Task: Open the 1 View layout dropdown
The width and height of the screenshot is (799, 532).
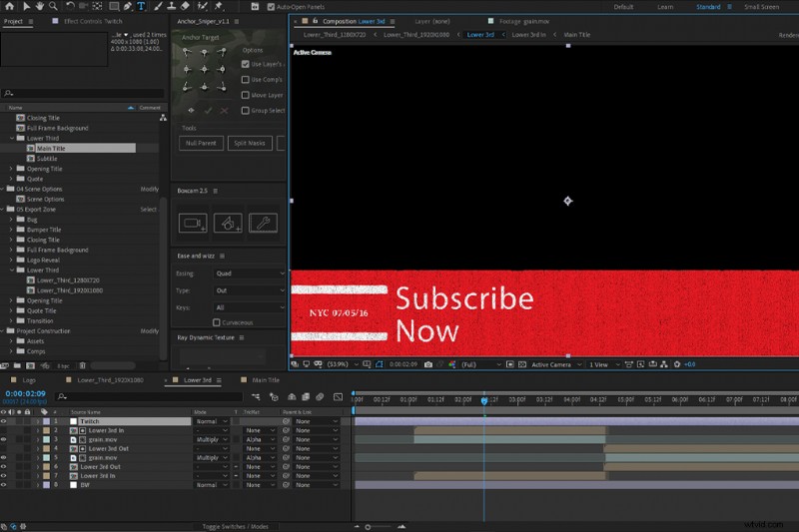Action: click(x=604, y=364)
